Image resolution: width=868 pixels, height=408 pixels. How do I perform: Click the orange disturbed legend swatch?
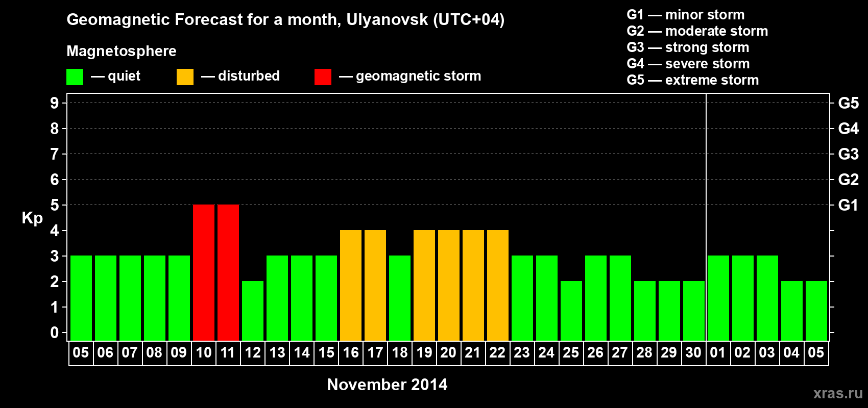point(185,77)
